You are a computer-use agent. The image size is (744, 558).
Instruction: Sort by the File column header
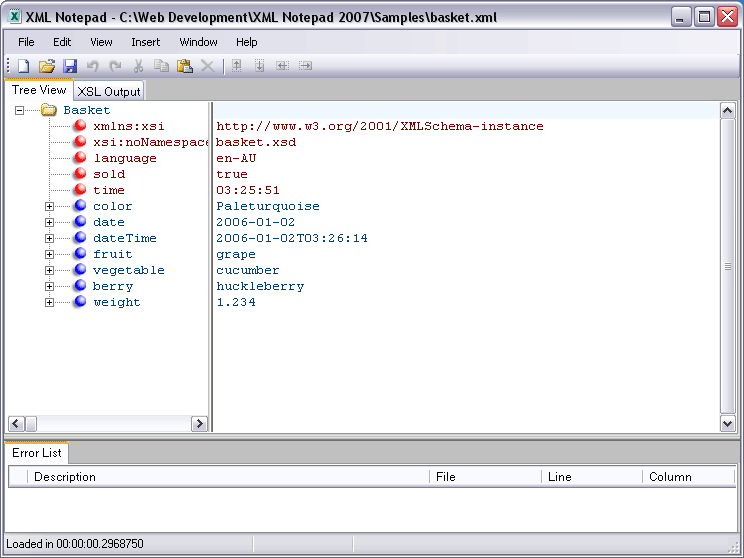tap(485, 477)
